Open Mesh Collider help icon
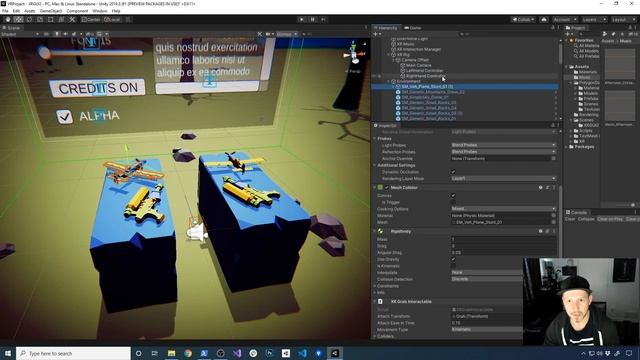640x360 pixels. point(540,187)
